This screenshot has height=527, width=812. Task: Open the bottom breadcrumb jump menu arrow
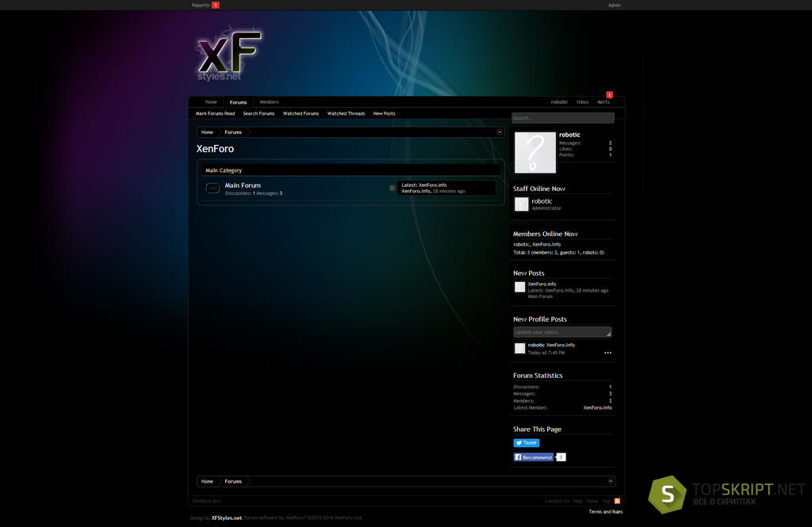(x=611, y=482)
